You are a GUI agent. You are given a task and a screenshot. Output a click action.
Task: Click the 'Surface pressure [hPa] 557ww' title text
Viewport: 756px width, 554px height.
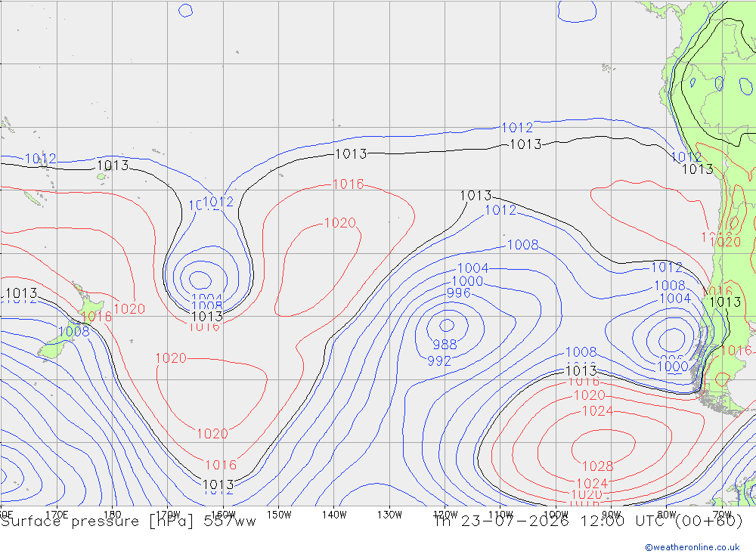click(129, 522)
